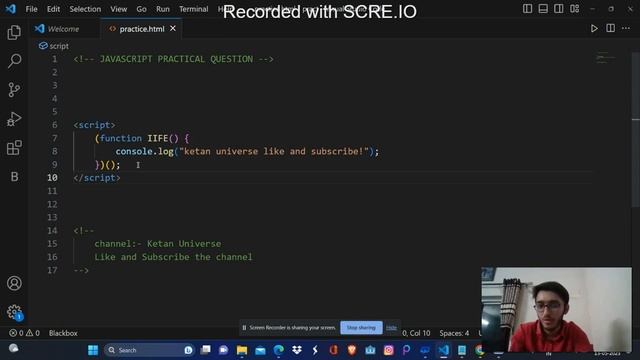Click the function keyword on line 7

[x=121, y=138]
